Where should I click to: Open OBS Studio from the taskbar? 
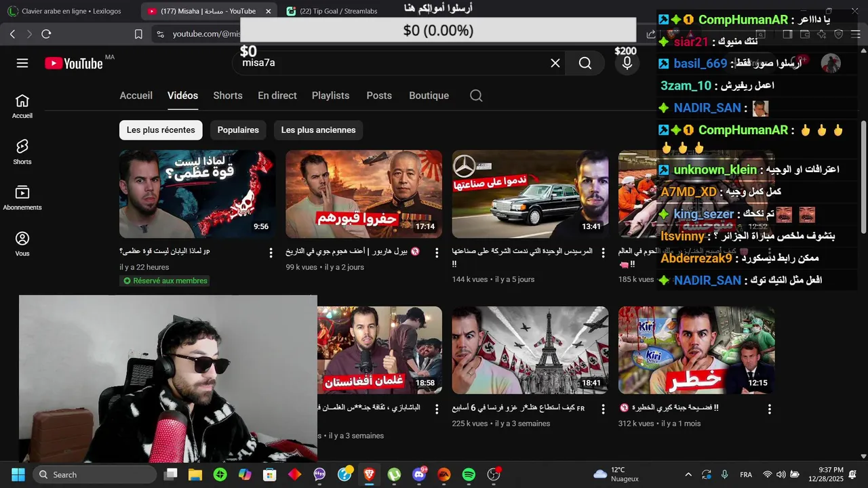tap(494, 474)
